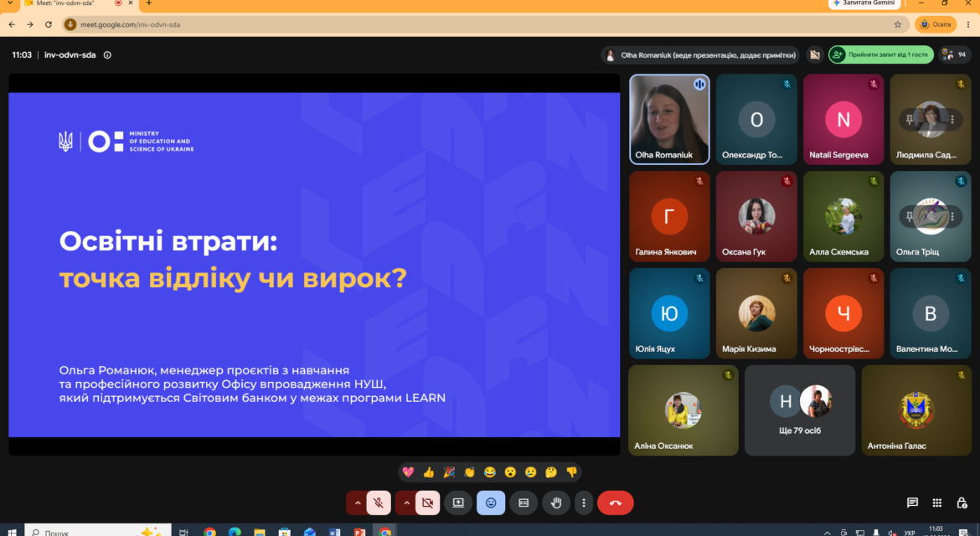Click 'Запитати Gemini' button
The height and width of the screenshot is (536, 980).
point(864,3)
